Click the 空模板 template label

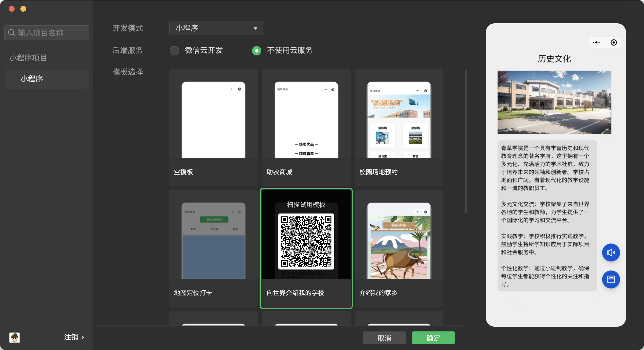[x=183, y=172]
